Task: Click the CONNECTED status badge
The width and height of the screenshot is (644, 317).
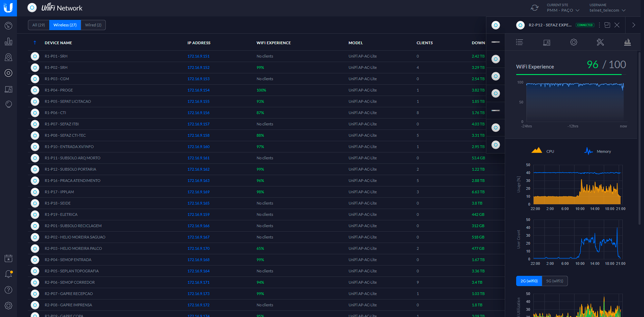Action: click(x=585, y=25)
